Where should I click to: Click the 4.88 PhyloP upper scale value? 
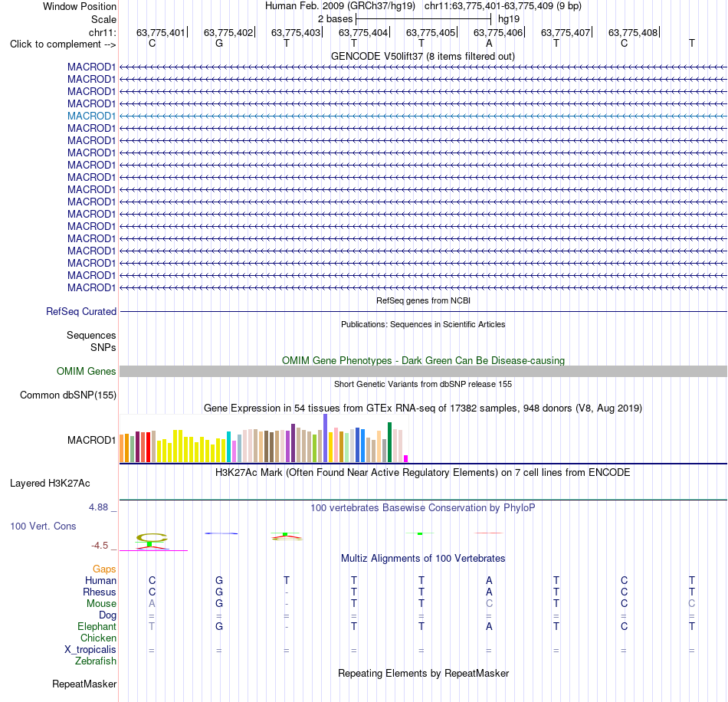tap(98, 507)
